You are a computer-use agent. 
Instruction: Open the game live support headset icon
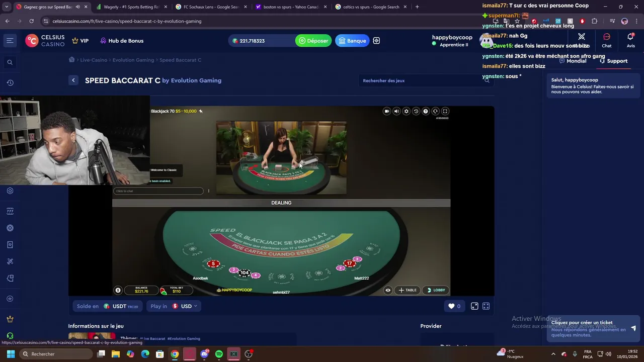tap(435, 111)
